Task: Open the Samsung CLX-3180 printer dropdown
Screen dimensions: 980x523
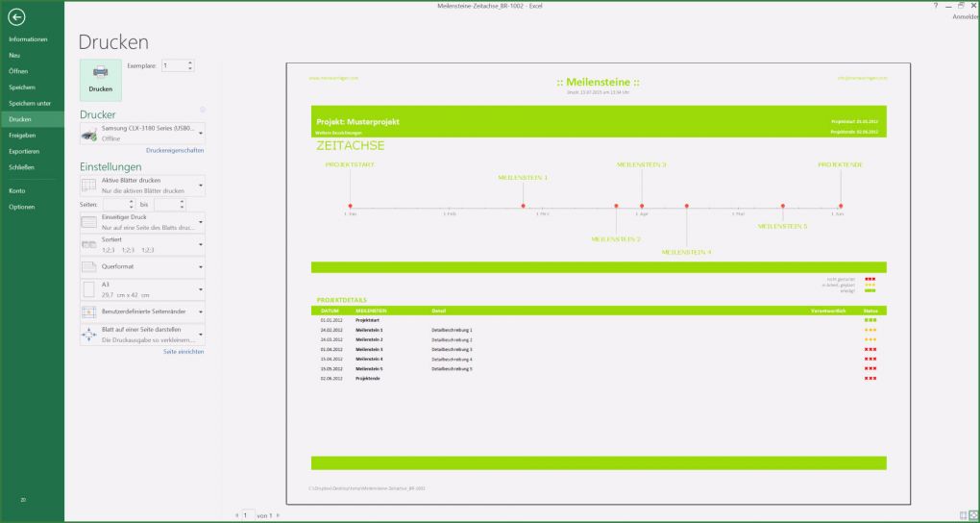Action: (x=142, y=134)
